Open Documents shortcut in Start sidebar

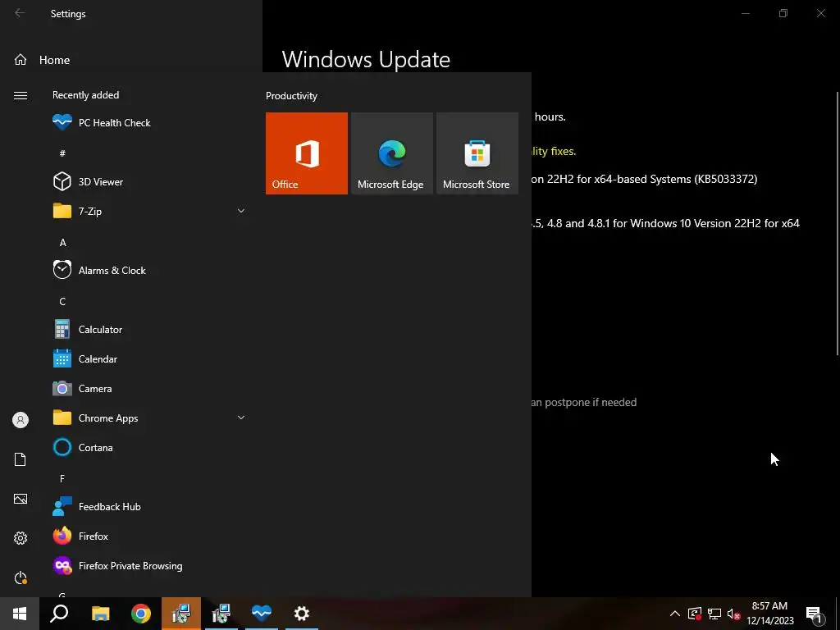tap(21, 459)
